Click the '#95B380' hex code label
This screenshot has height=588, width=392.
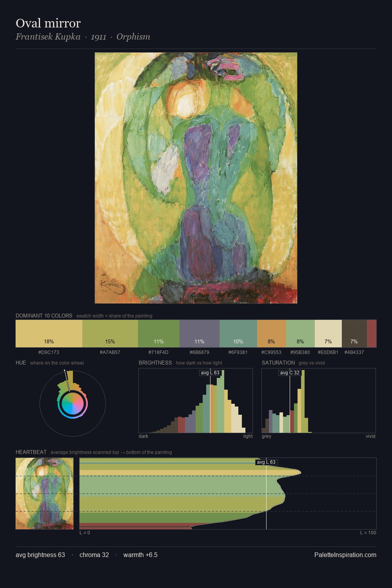point(300,352)
